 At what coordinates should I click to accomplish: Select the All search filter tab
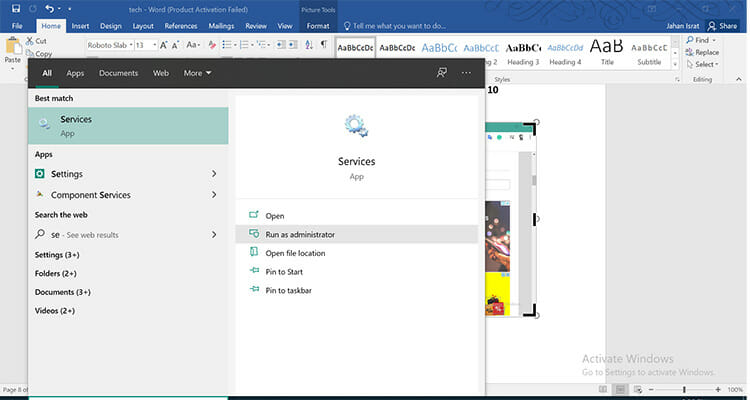[47, 73]
